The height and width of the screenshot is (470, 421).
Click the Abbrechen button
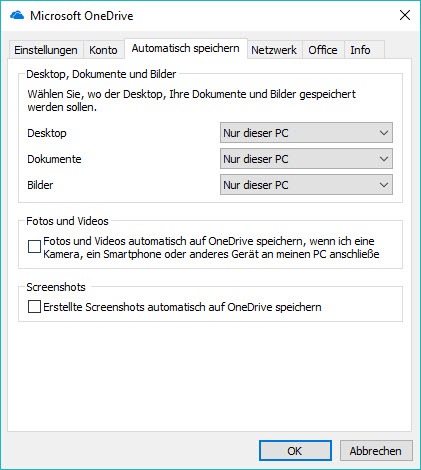click(x=376, y=451)
